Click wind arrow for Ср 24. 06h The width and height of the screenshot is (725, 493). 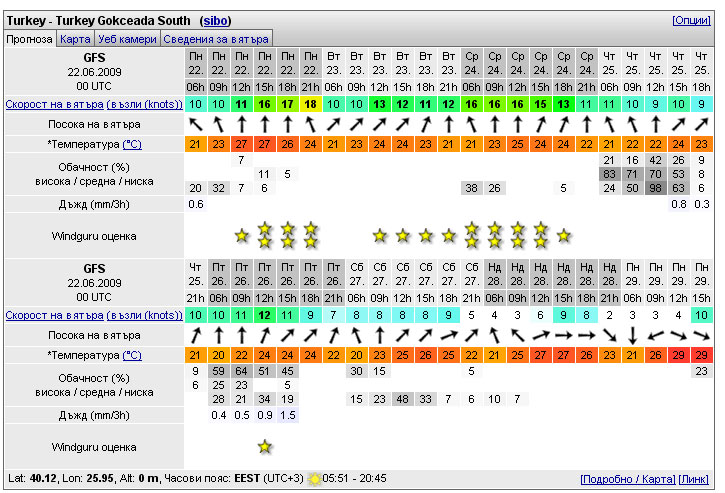point(471,124)
